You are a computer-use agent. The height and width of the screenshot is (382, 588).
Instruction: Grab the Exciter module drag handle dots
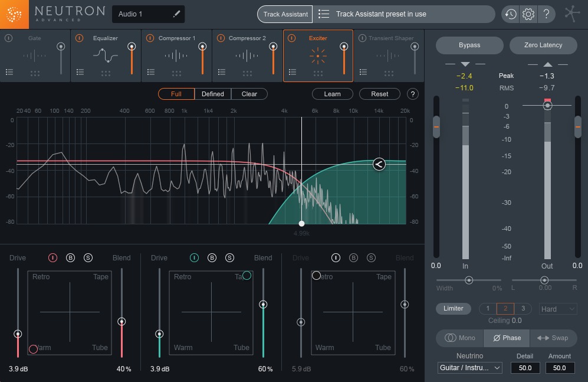pyautogui.click(x=318, y=73)
